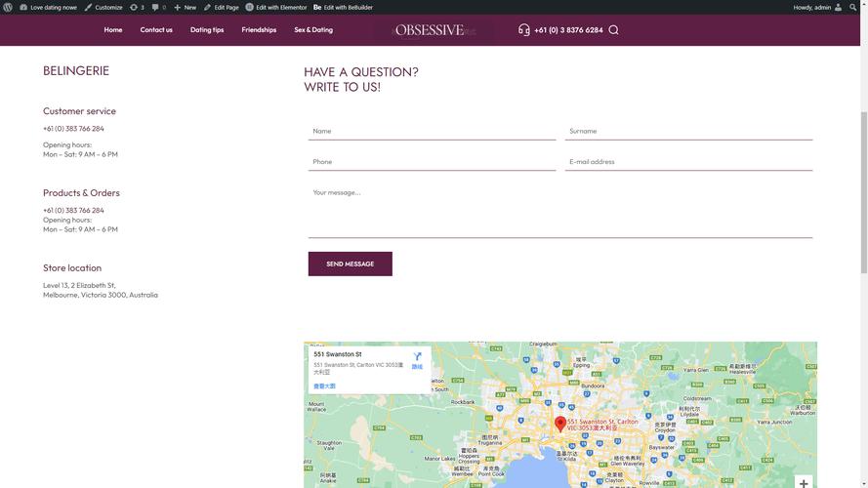868x488 pixels.
Task: Click the Store location heading
Action: click(x=72, y=267)
